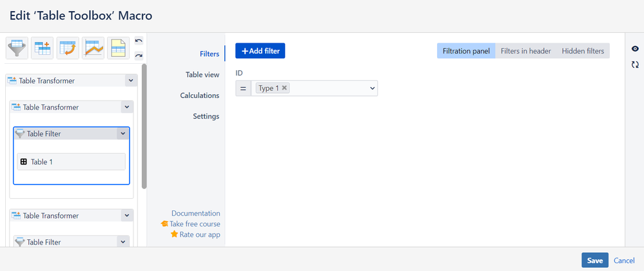Screen dimensions: 644x271
Task: Click the bottom Table Filter funnel icon
Action: 20,242
